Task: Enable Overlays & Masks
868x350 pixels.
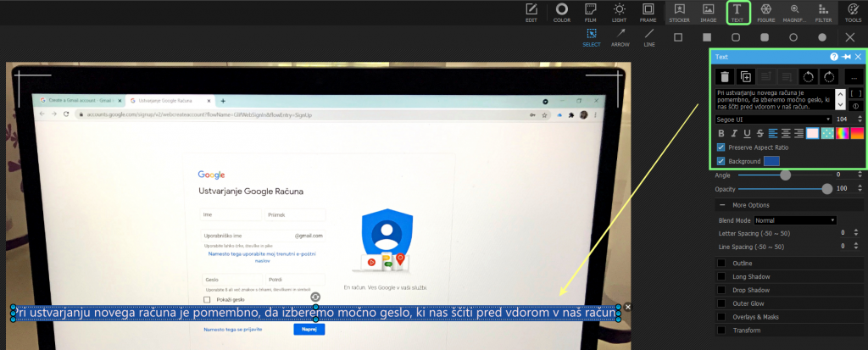Action: pos(721,317)
